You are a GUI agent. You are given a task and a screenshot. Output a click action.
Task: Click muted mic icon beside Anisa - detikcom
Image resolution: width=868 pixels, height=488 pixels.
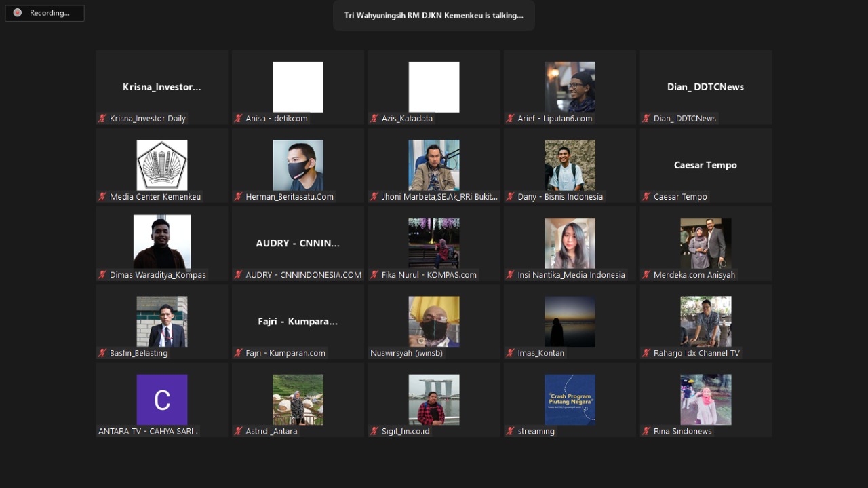[239, 119]
